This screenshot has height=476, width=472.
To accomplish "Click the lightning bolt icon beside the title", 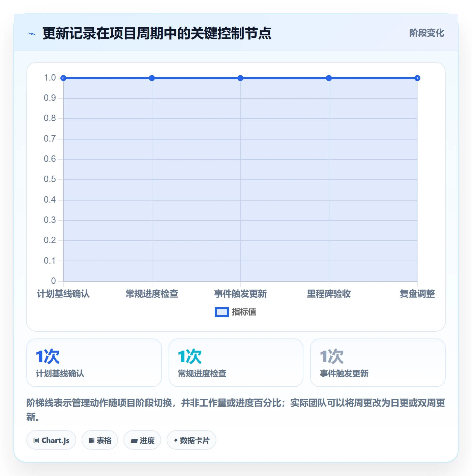I will 32,34.
